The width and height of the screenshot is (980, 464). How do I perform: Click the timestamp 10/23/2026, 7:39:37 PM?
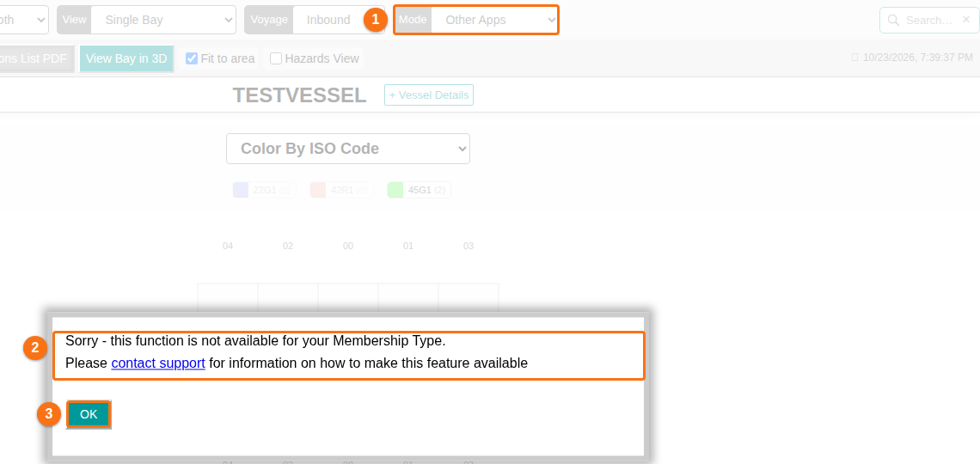(917, 58)
